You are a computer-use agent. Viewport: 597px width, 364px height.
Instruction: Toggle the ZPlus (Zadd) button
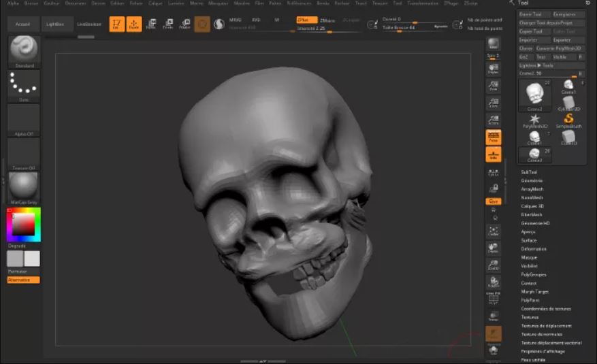(x=307, y=20)
